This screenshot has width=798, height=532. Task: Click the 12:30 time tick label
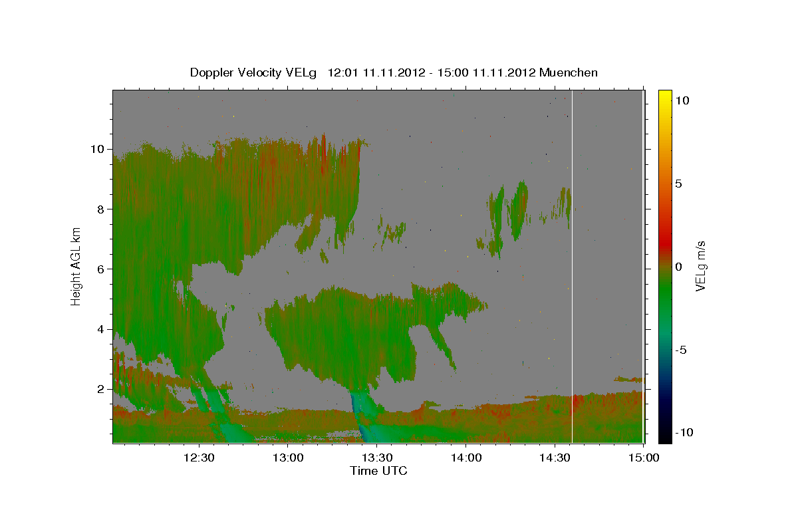tap(199, 458)
